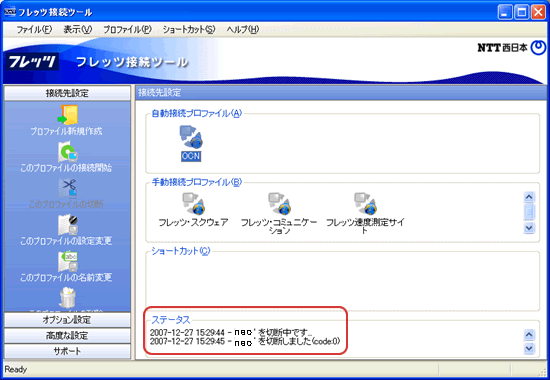Select the OCN auto-connect profile icon
This screenshot has height=380, width=550.
(x=191, y=138)
